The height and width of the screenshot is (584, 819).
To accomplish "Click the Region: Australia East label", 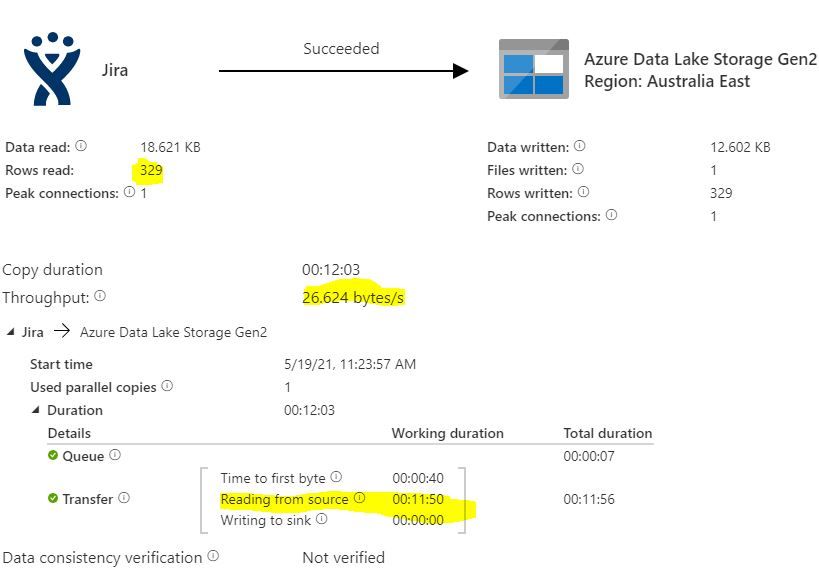I will coord(667,81).
